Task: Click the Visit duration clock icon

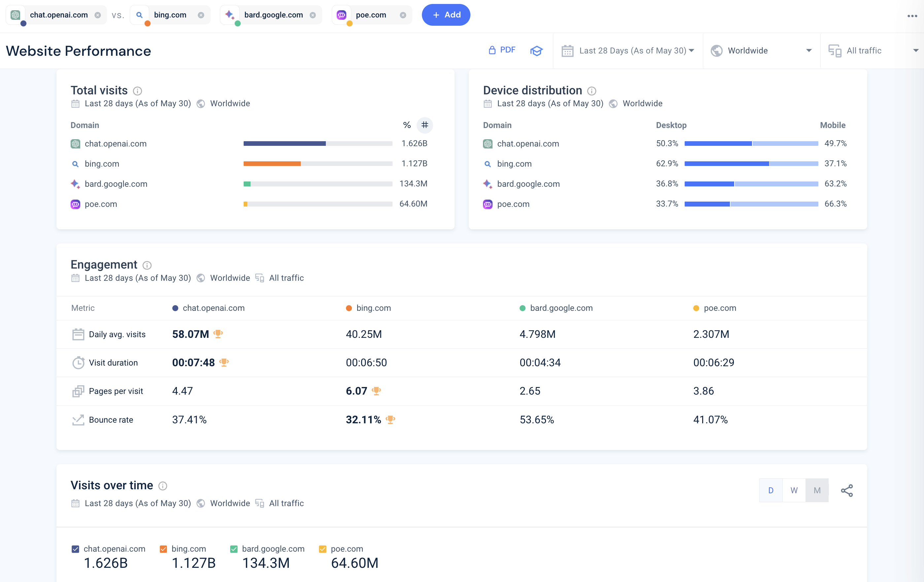Action: (x=78, y=362)
